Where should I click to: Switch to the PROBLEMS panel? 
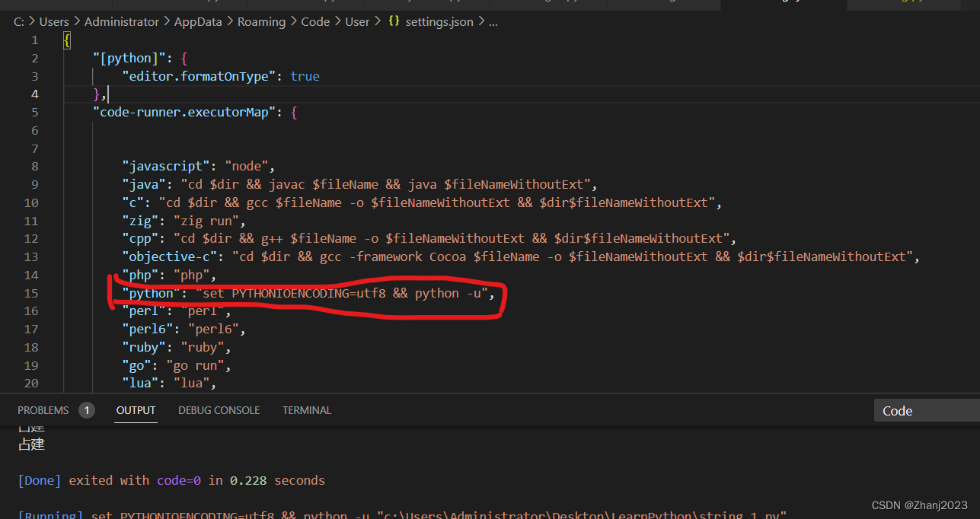click(42, 409)
